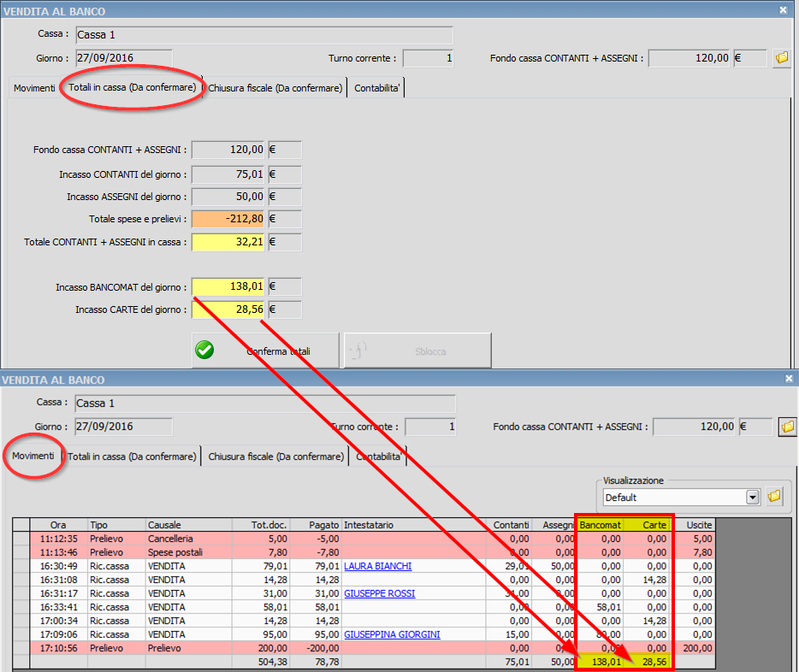Screen dimensions: 799x672
Task: Open Chiusura fiscale tab in lower window
Action: pos(275,457)
